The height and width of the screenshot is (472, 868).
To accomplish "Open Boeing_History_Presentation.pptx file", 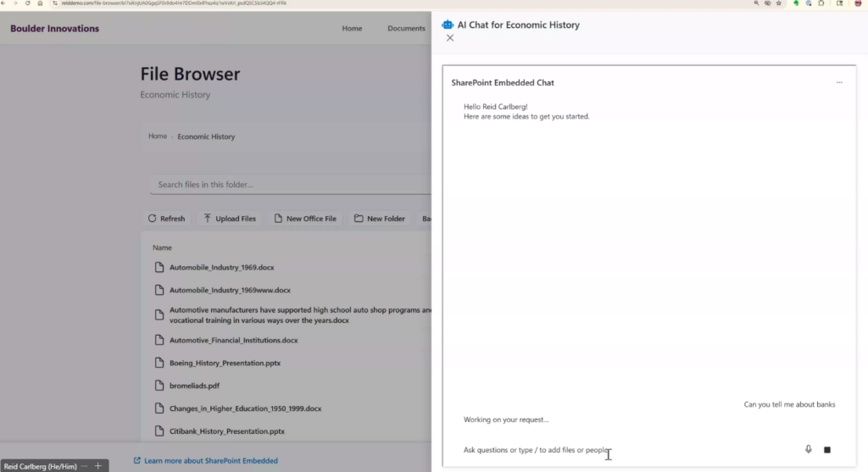I will pos(225,363).
